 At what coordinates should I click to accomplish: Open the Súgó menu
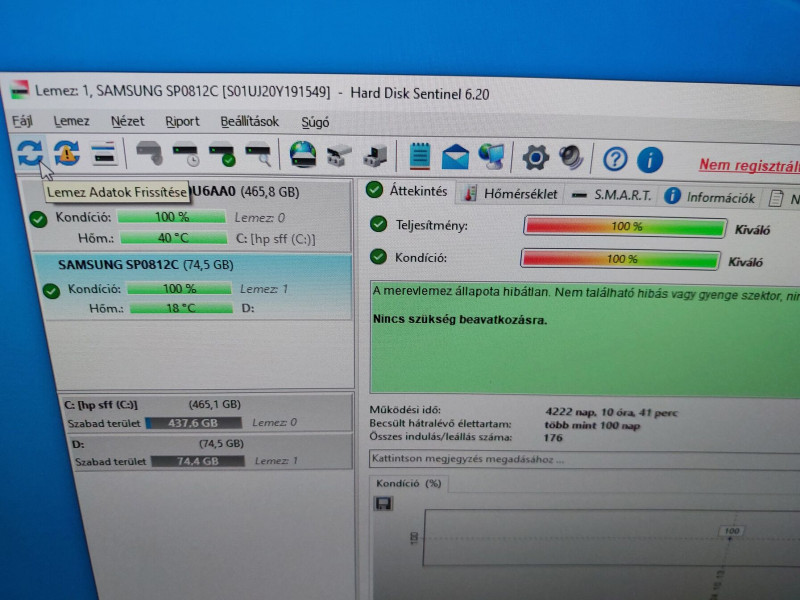click(315, 122)
